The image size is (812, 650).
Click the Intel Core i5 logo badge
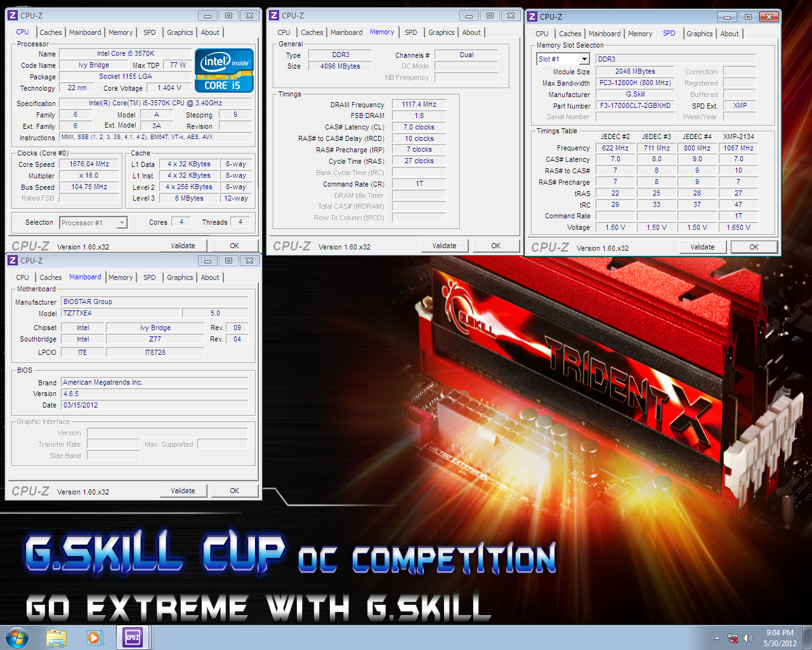[x=225, y=70]
